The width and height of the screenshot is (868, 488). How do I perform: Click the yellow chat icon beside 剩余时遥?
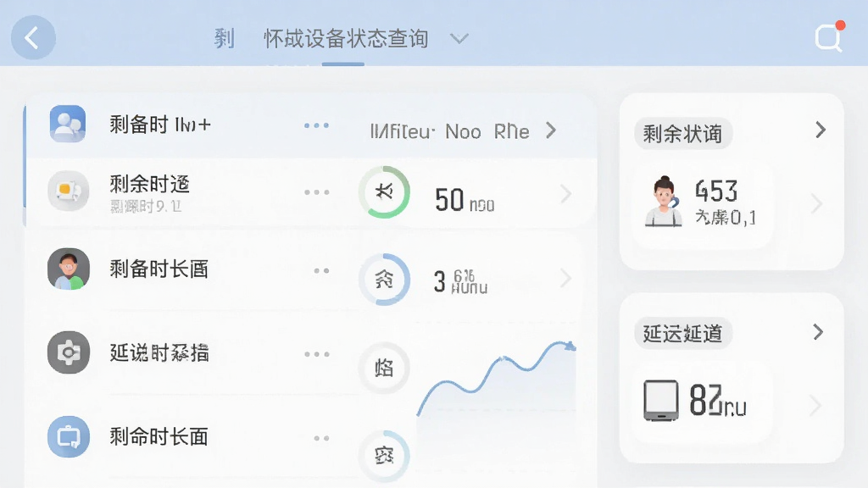[68, 191]
